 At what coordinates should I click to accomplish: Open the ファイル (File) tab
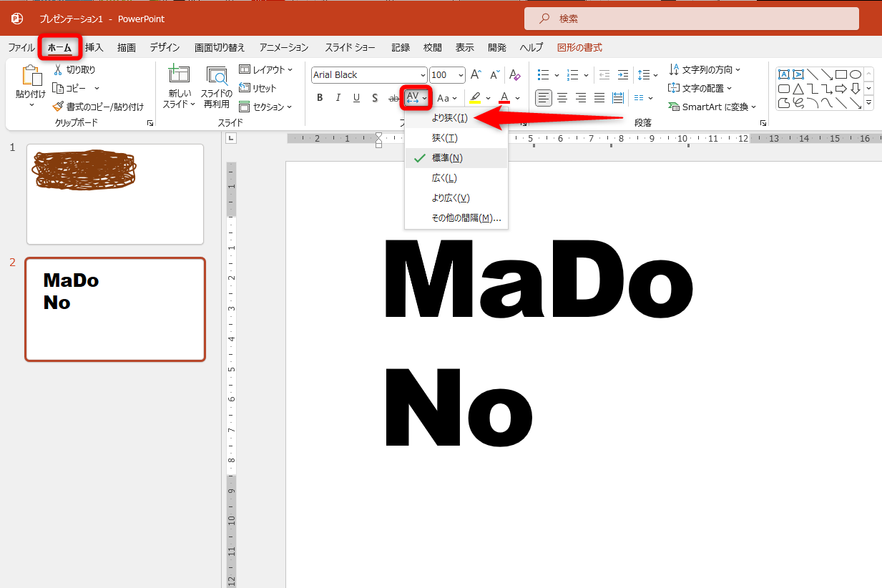point(21,48)
